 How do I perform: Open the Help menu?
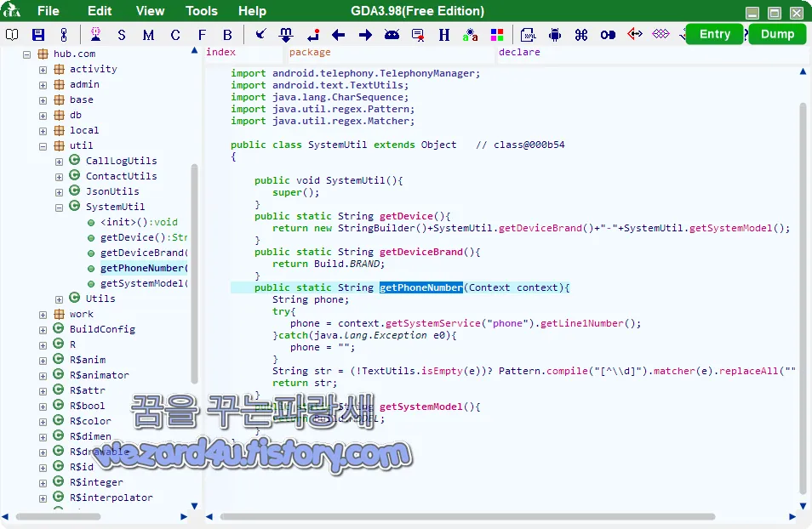[x=252, y=11]
